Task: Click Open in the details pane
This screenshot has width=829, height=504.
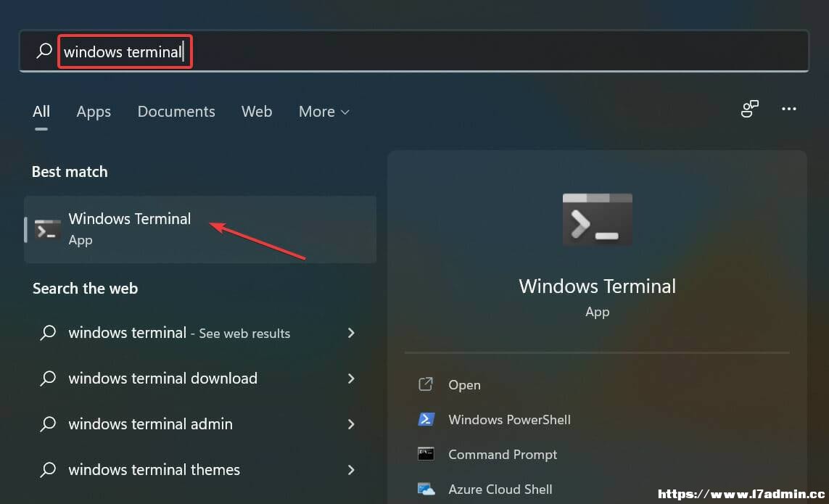Action: [x=464, y=384]
